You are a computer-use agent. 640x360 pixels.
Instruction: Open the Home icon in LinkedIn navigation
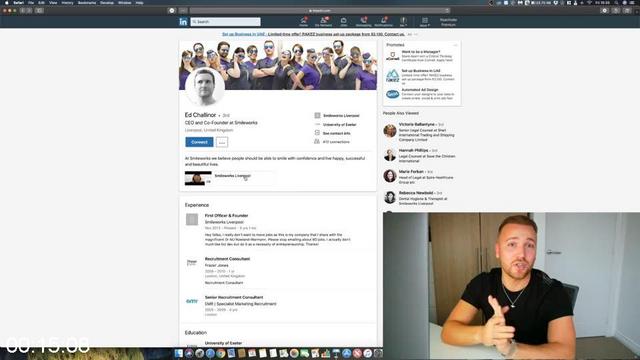point(304,22)
